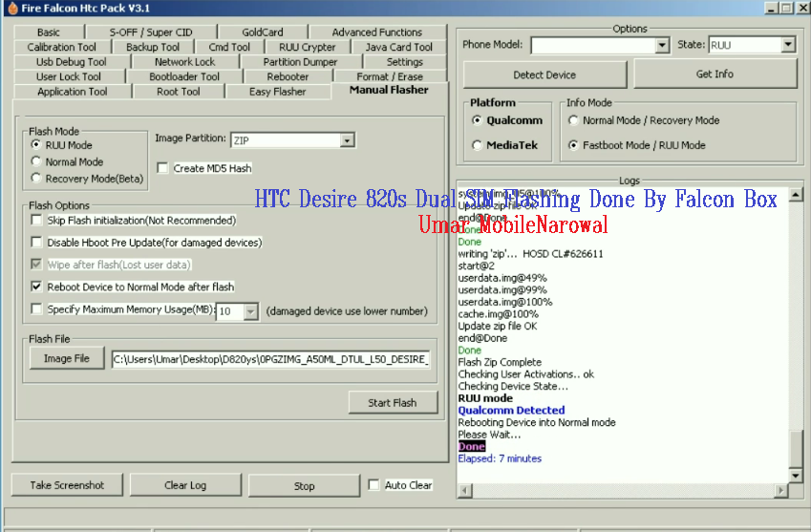Check Specify Maximum Memory Usage option
The height and width of the screenshot is (532, 811).
point(36,309)
